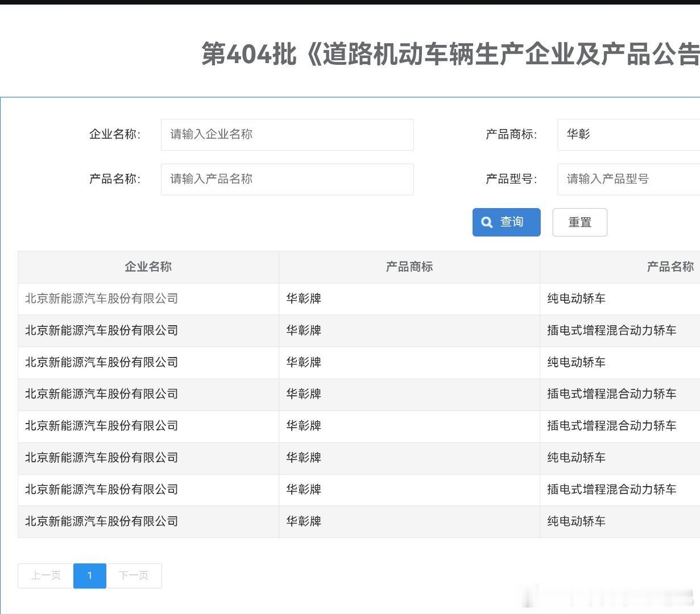Select page number 1 in pagination
Viewport: 700px width, 614px height.
(x=90, y=575)
